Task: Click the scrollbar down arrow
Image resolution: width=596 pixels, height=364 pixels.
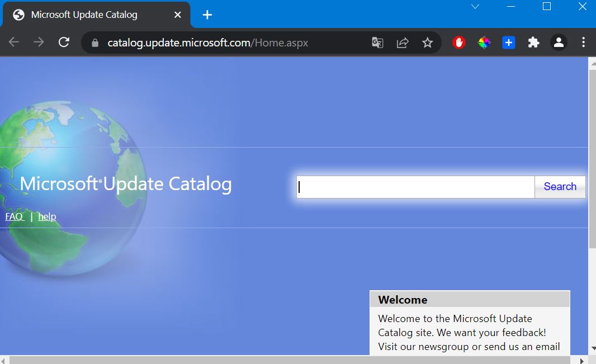Action: [593, 348]
